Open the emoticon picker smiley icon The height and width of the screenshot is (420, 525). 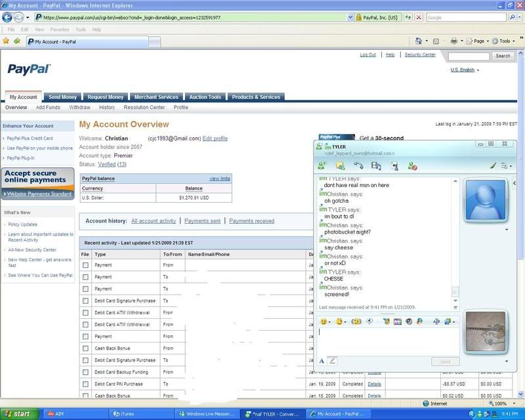click(324, 322)
